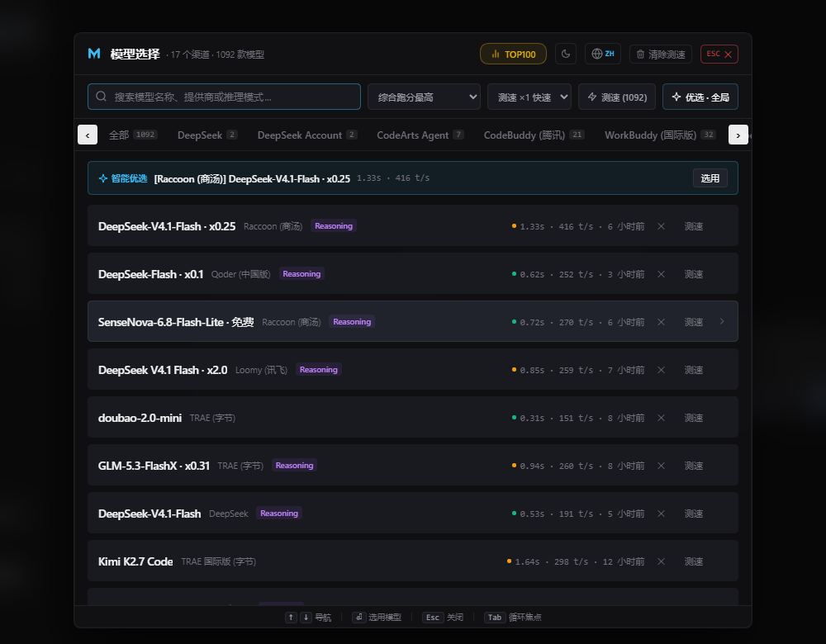This screenshot has width=826, height=644.
Task: Clear speed result for DeepSeek-Flash · x0.1
Action: [x=661, y=274]
